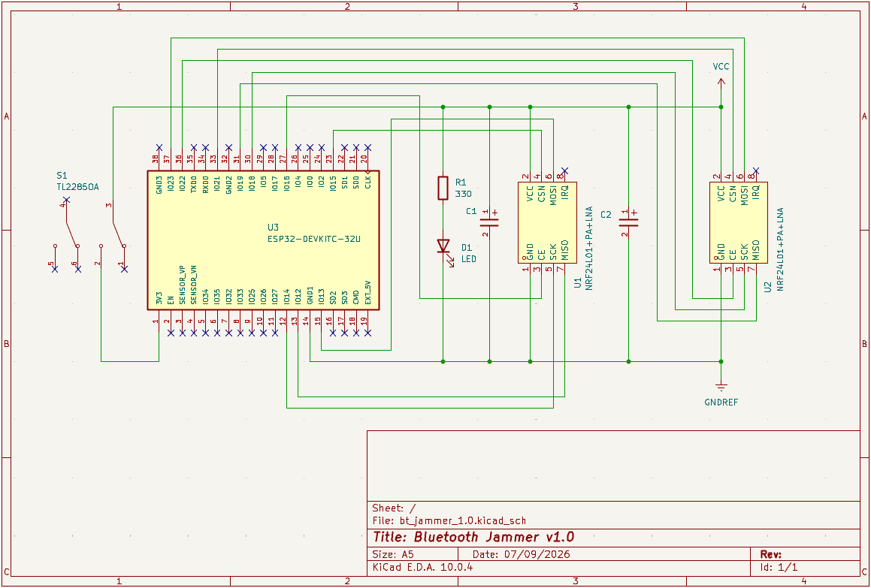Click the VCC power label text above arrow

click(721, 67)
